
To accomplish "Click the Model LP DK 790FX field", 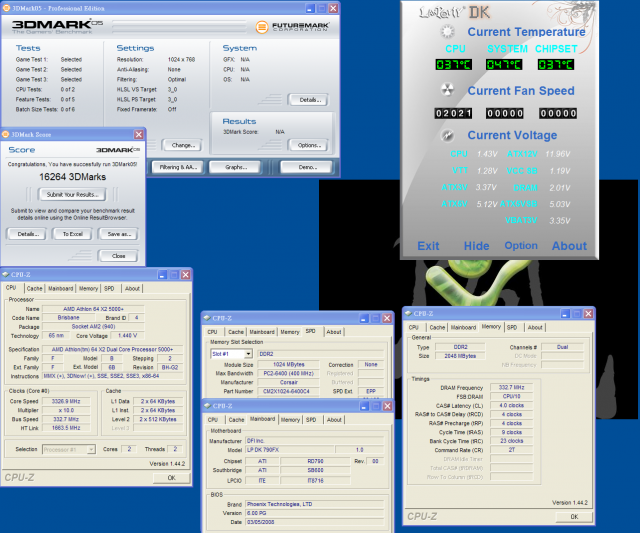I will click(x=290, y=450).
